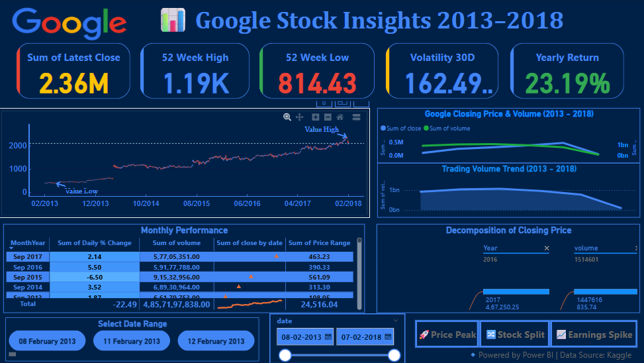This screenshot has height=363, width=644.
Task: Select the 08 February 2013 date chip
Action: point(47,340)
